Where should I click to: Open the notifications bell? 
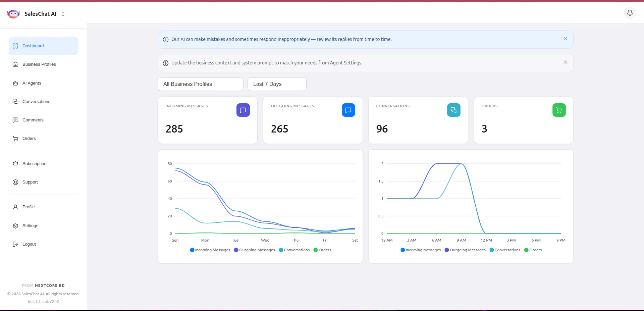pyautogui.click(x=630, y=13)
